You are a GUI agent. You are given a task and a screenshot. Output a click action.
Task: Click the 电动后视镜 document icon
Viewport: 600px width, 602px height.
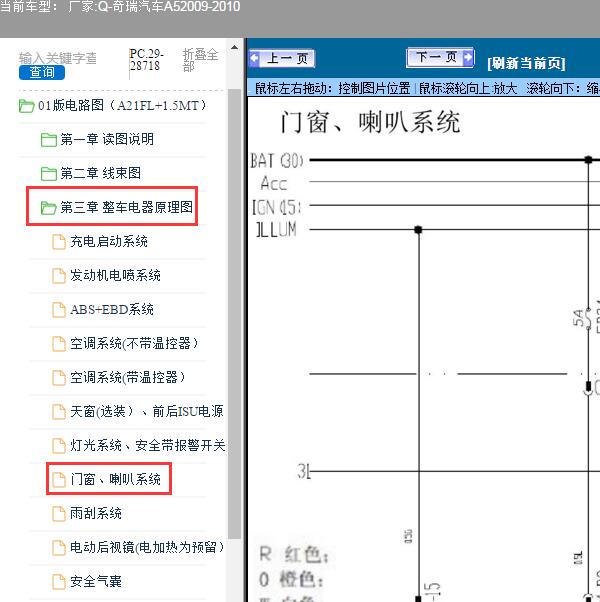point(59,548)
